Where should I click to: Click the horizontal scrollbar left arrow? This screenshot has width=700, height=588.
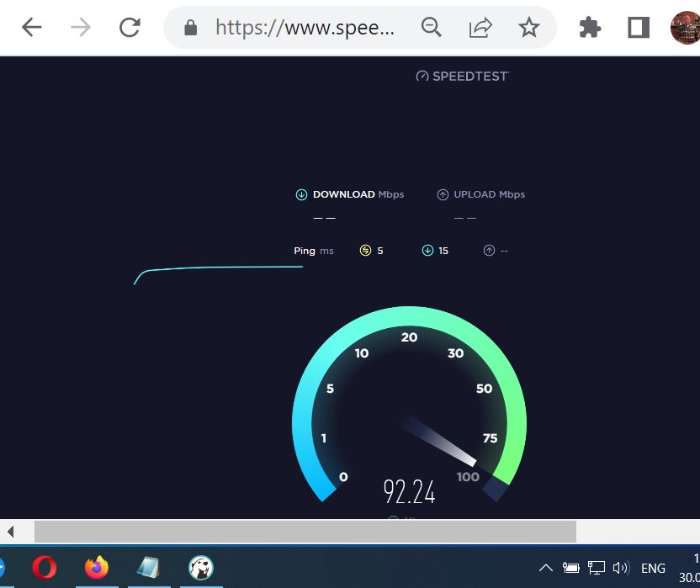pyautogui.click(x=11, y=532)
